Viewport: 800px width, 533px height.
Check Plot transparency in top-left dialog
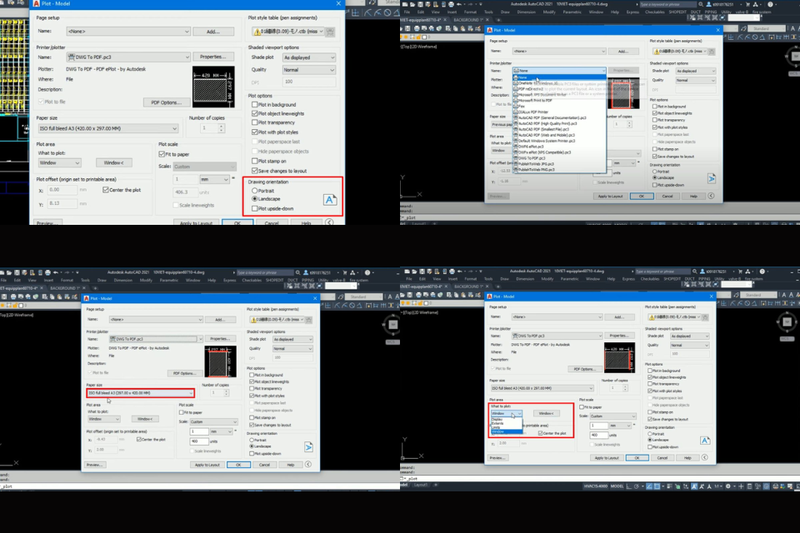pos(255,122)
